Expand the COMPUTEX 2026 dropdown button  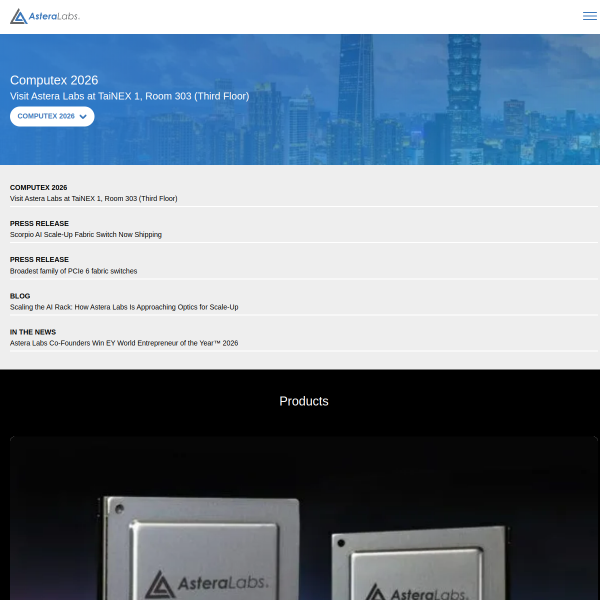52,116
